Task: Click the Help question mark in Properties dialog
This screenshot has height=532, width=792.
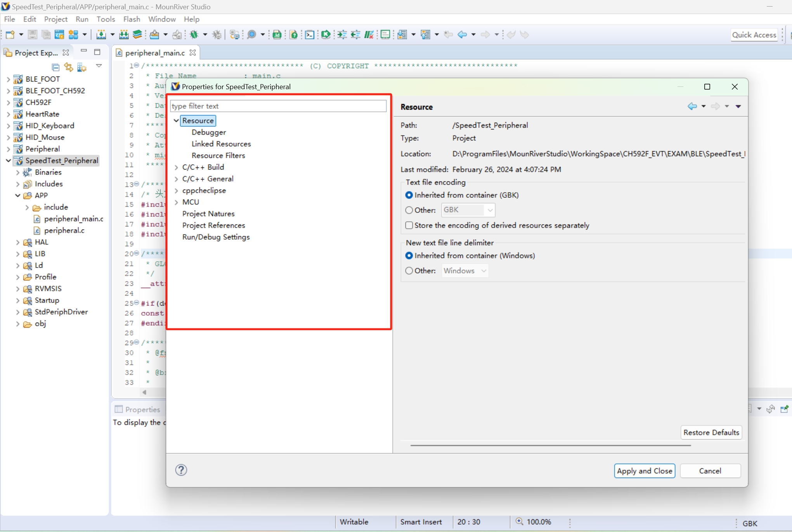Action: pyautogui.click(x=181, y=470)
